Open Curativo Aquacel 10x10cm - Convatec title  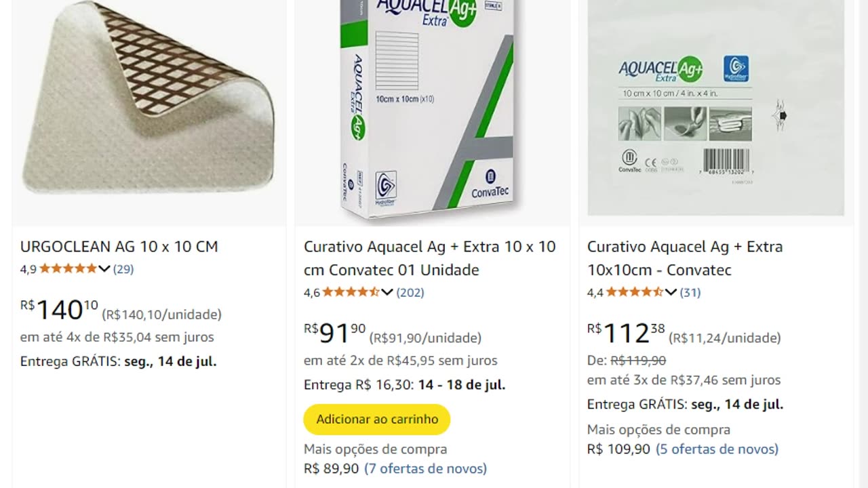(x=685, y=258)
